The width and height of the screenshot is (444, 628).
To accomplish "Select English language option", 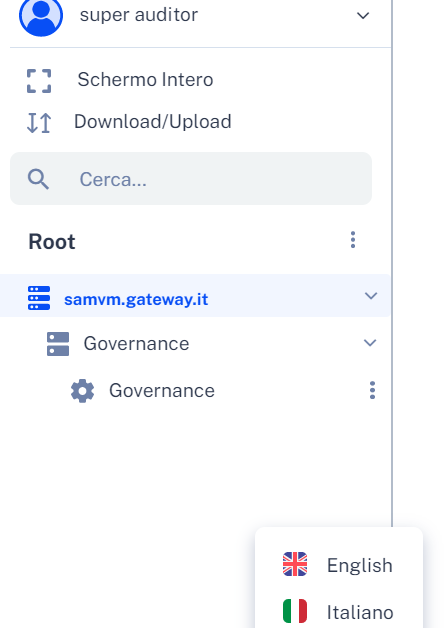I will pyautogui.click(x=339, y=565).
